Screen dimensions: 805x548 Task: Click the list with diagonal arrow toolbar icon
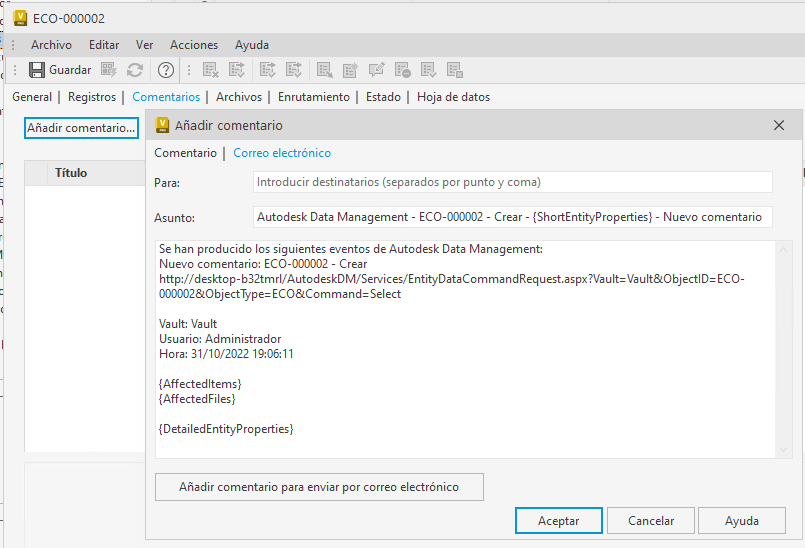click(324, 70)
